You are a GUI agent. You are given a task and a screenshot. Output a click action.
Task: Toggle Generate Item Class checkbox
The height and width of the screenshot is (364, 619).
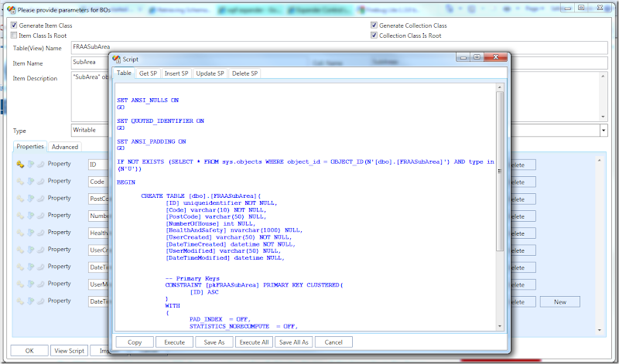(x=14, y=26)
